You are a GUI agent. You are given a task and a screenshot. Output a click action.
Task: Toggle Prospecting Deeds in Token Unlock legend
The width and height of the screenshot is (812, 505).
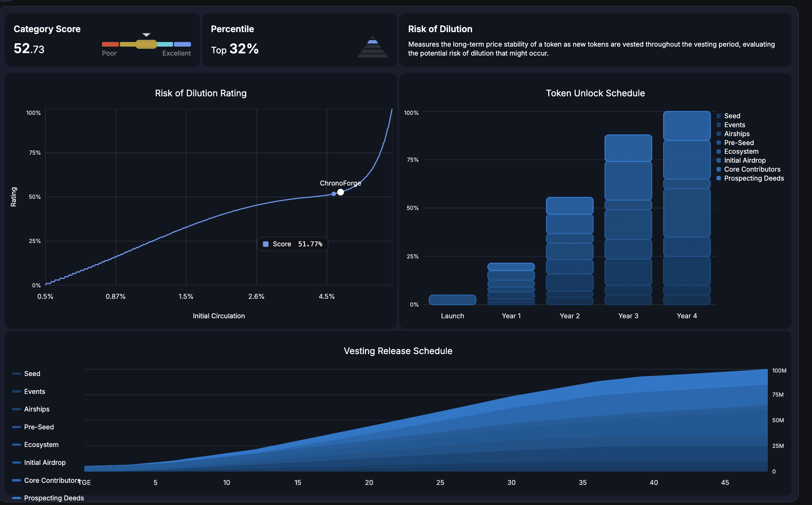coord(750,178)
